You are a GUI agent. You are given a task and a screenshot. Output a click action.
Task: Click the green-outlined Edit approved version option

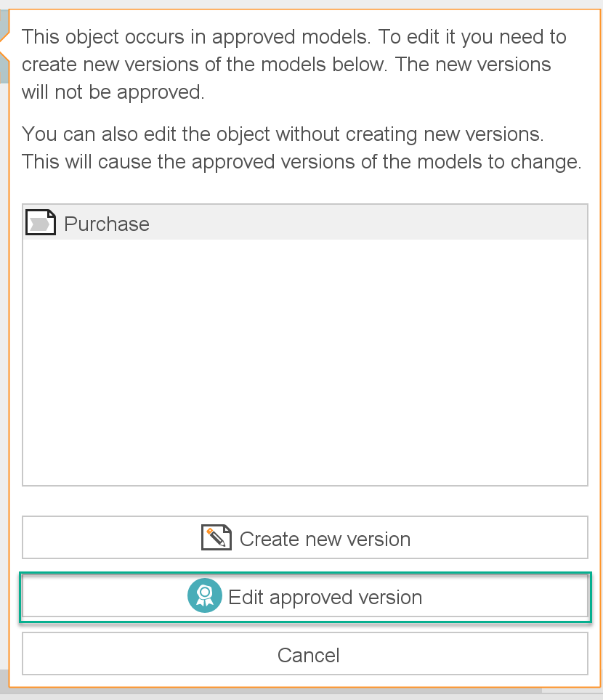point(305,596)
